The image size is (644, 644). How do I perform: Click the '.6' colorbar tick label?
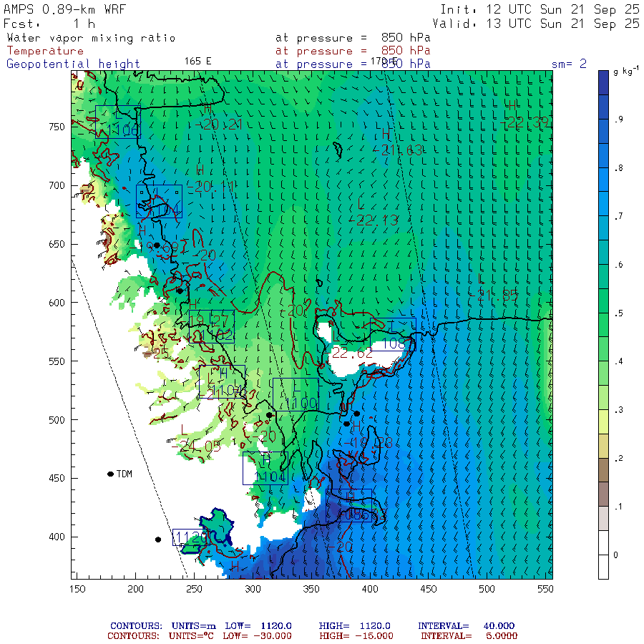[618, 265]
